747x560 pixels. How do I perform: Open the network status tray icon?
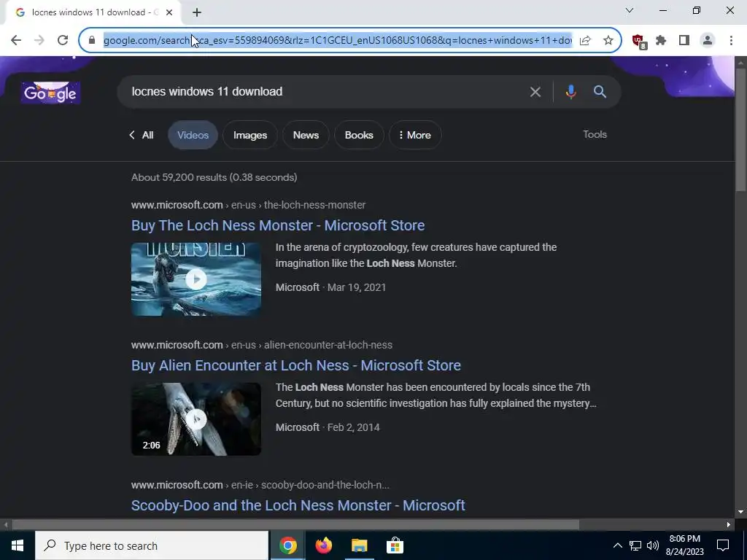[x=635, y=545]
